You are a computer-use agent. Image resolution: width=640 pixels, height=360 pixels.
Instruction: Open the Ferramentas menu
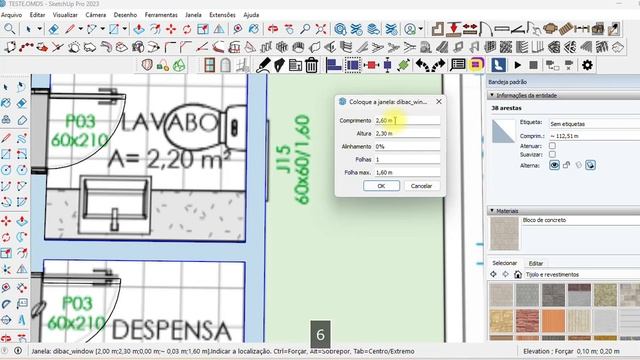[161, 15]
